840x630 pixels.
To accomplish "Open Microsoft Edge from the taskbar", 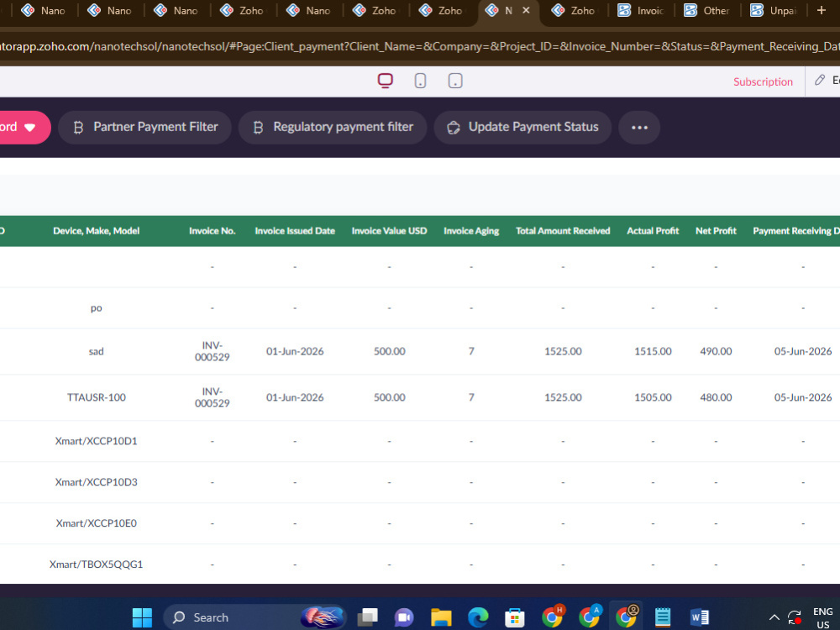I will tap(478, 617).
